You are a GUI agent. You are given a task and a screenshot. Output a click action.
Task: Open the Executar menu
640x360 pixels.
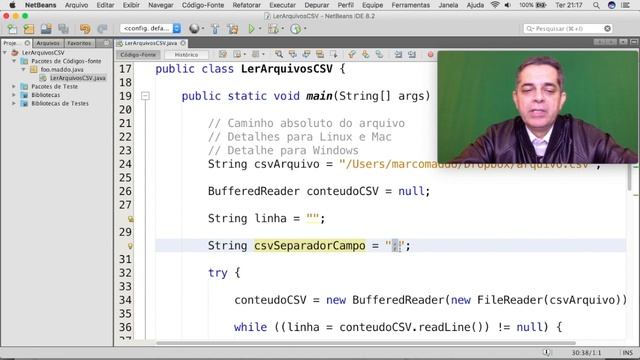[x=282, y=5]
